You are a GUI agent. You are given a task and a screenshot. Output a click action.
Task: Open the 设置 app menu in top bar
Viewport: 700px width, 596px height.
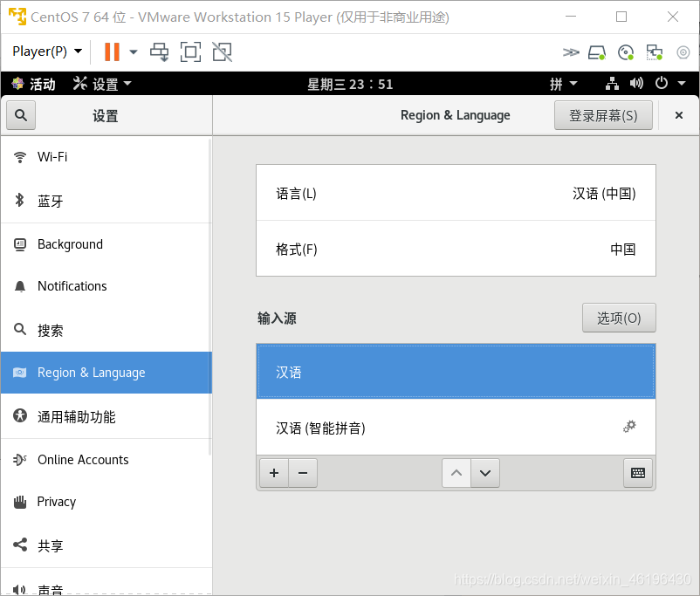(102, 84)
